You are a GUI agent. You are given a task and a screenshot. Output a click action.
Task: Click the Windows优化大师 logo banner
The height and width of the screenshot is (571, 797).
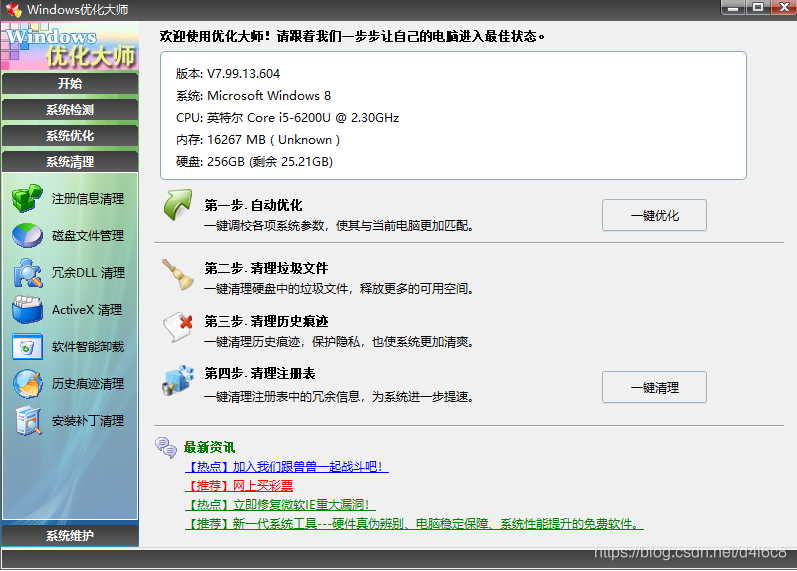pyautogui.click(x=70, y=46)
